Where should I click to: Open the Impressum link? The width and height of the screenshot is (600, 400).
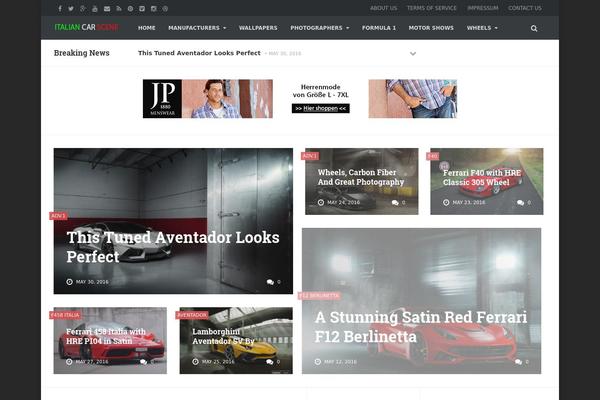(x=483, y=8)
